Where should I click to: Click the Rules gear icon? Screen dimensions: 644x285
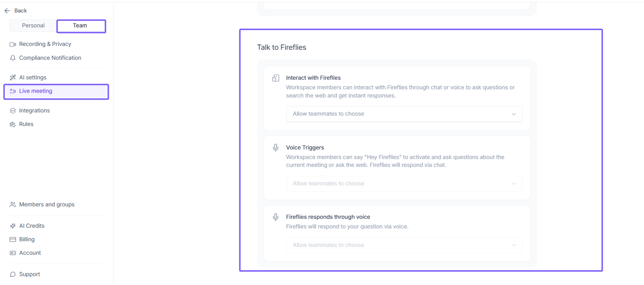pyautogui.click(x=13, y=124)
